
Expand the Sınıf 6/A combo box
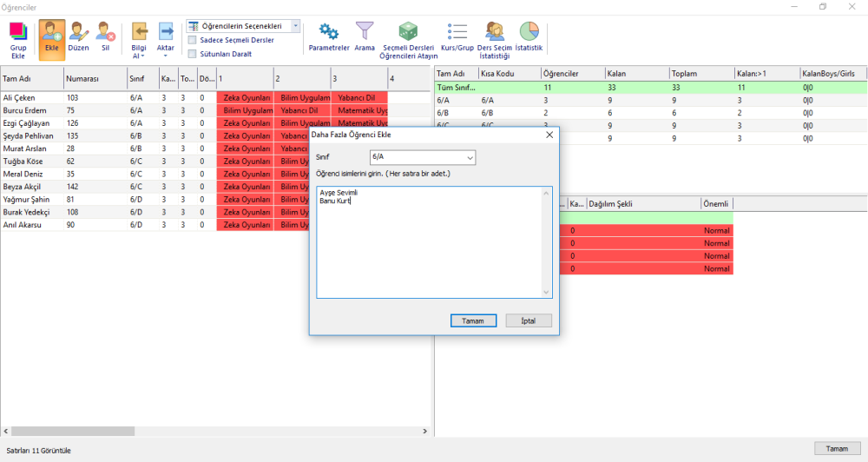423,157
